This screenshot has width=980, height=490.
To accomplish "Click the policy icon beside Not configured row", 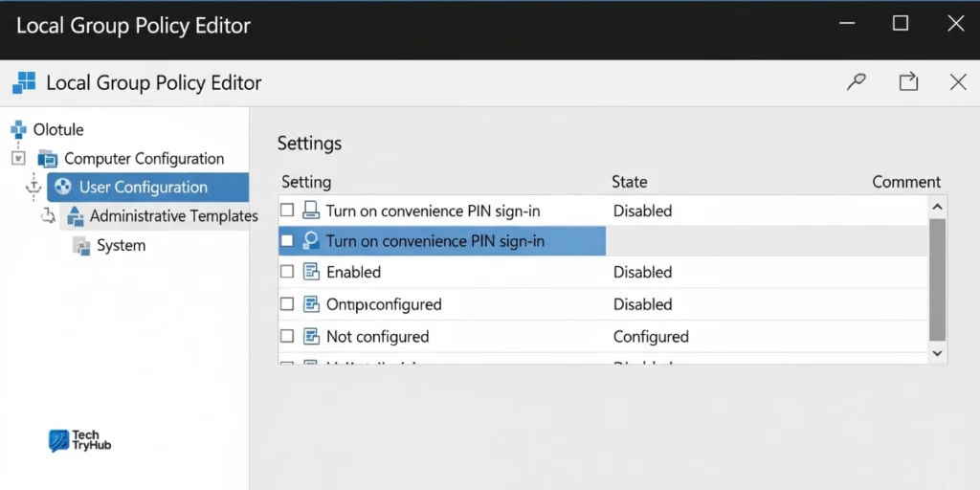I will 311,337.
